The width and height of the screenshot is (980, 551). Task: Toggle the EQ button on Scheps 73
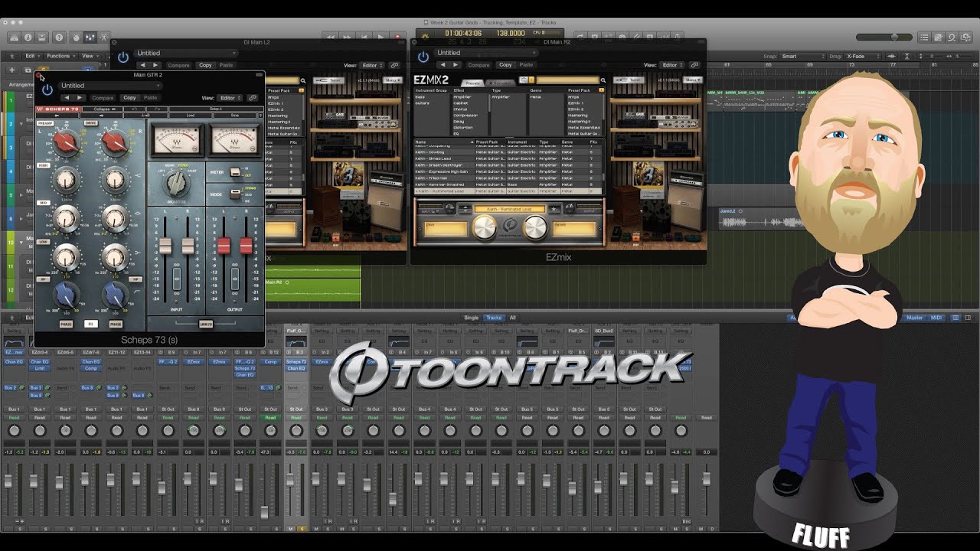[90, 324]
